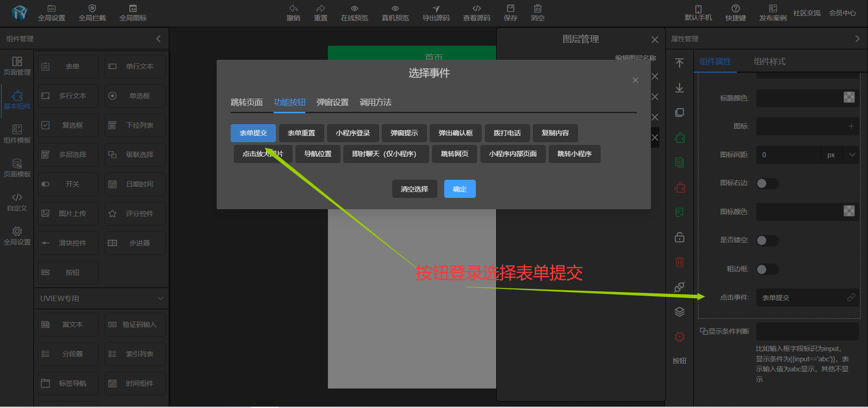Choose 小程序登录 event option
This screenshot has height=408, width=868.
pos(353,133)
